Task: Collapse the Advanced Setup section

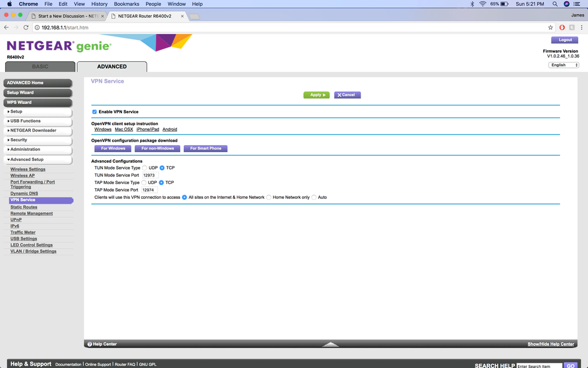Action: click(x=38, y=159)
